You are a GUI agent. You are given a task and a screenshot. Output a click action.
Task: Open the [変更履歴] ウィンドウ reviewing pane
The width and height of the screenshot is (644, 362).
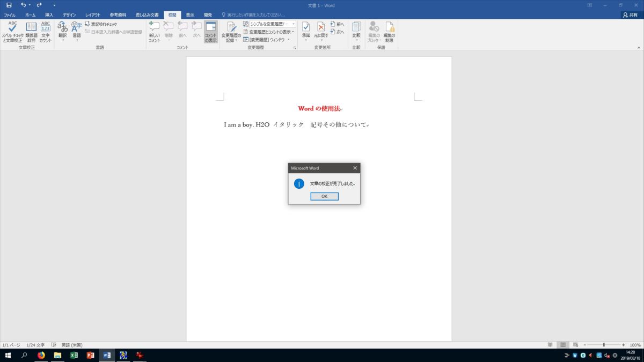[264, 39]
